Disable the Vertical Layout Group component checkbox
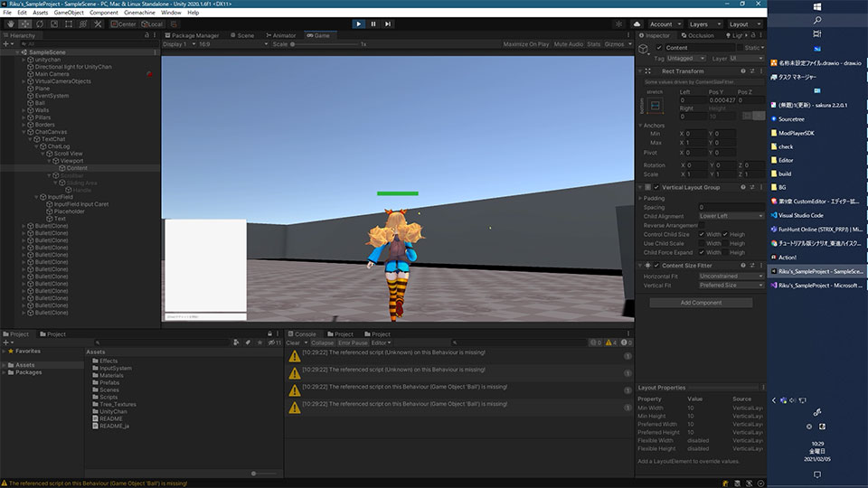 [x=656, y=187]
